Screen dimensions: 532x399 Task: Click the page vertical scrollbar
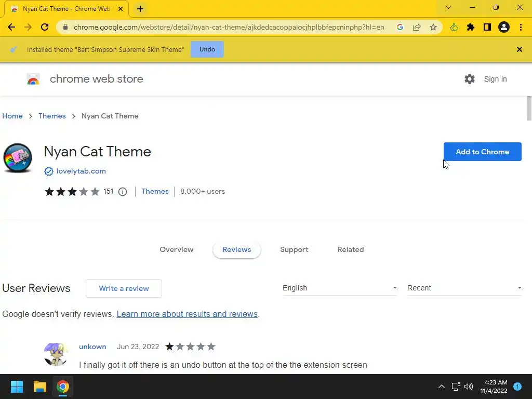tap(529, 108)
